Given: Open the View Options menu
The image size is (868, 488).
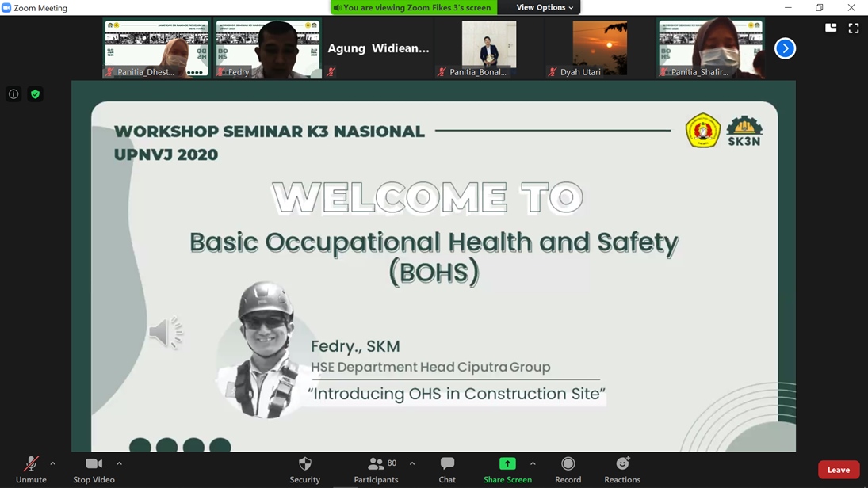Looking at the screenshot, I should [545, 7].
